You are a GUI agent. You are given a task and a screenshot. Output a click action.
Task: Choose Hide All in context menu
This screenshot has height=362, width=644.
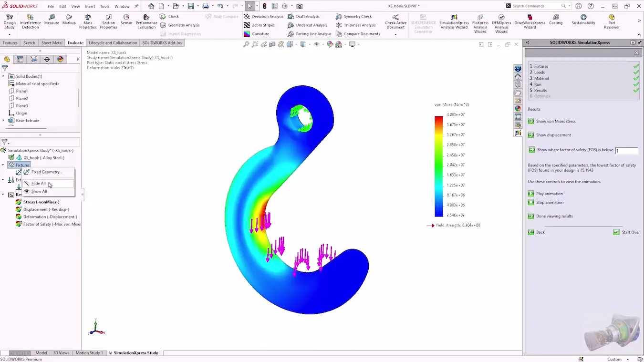pos(39,184)
